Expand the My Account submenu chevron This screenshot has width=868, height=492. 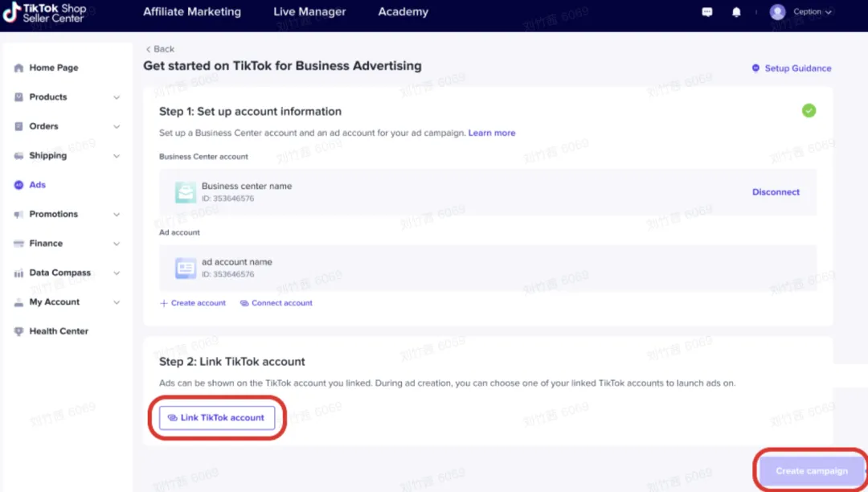pyautogui.click(x=117, y=302)
